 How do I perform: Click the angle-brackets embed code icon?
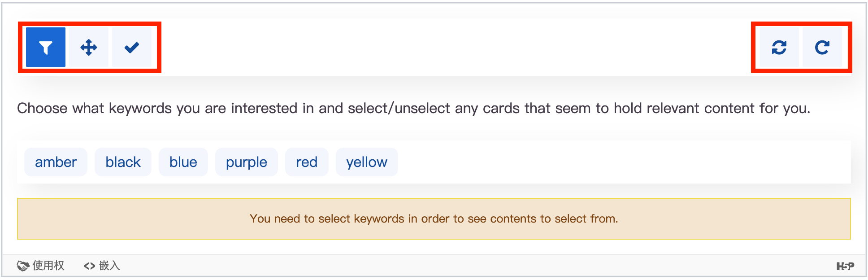click(x=90, y=266)
